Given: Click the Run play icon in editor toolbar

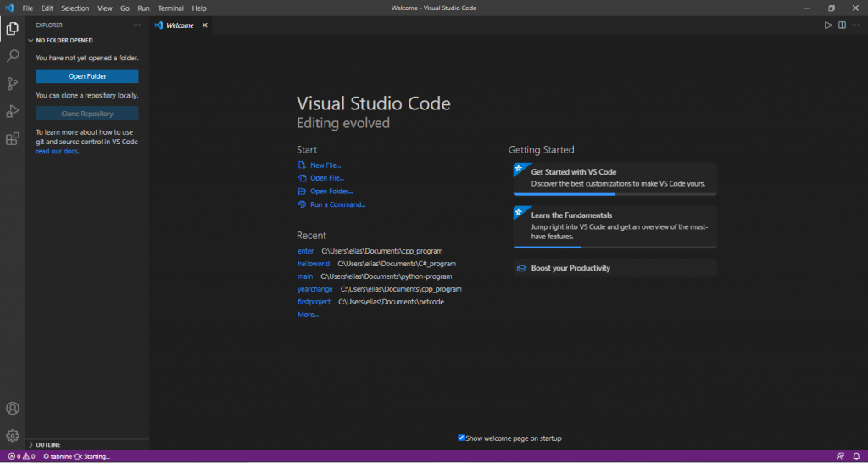Looking at the screenshot, I should click(x=827, y=25).
